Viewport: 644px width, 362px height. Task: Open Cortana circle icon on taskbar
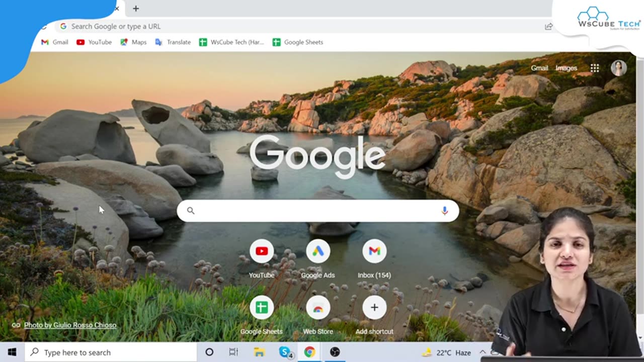209,352
